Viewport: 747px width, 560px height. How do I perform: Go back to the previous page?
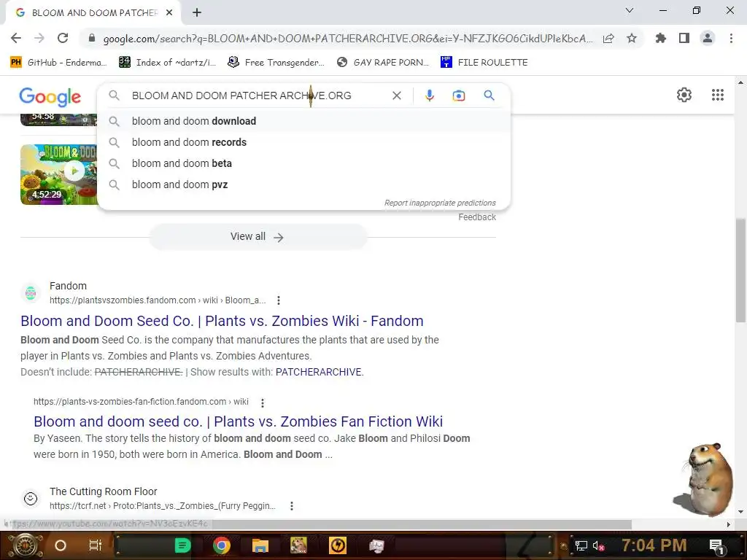(16, 38)
